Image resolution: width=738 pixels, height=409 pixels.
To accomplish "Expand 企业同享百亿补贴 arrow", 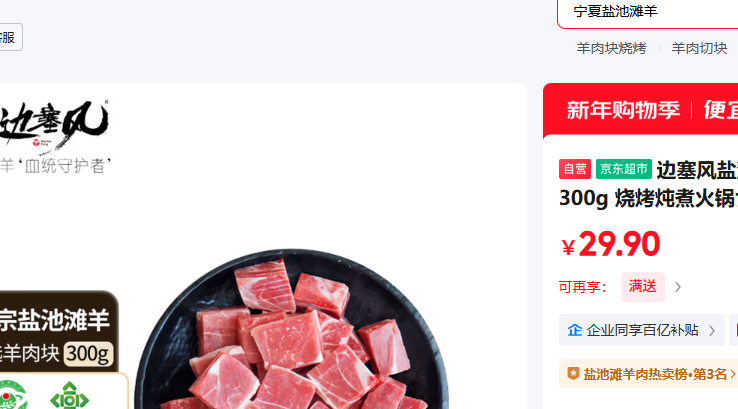I will 712,330.
